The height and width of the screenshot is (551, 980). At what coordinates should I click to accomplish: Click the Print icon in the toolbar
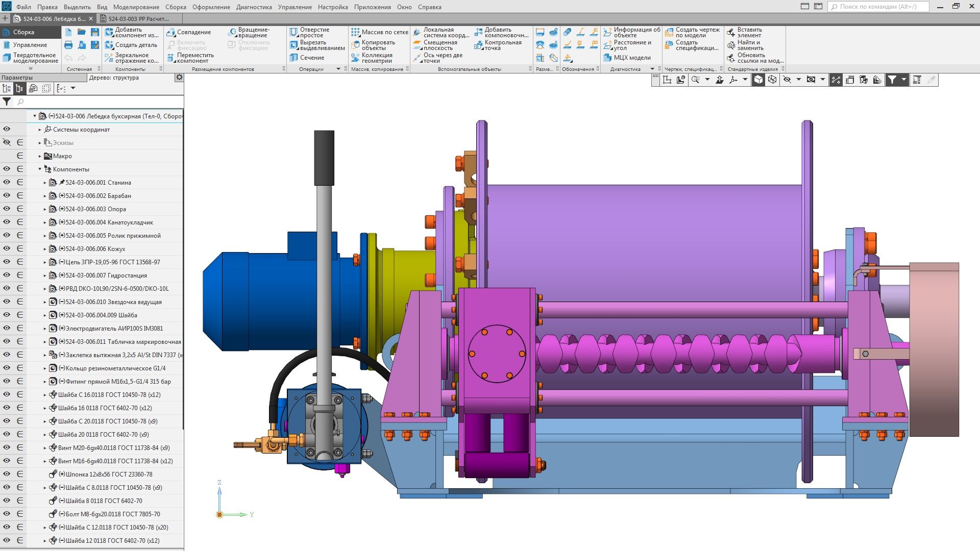pyautogui.click(x=68, y=45)
